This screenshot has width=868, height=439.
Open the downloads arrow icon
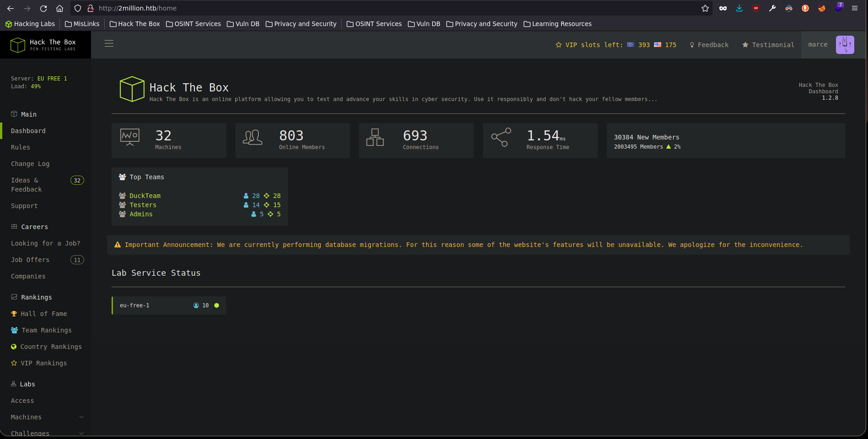coord(739,8)
